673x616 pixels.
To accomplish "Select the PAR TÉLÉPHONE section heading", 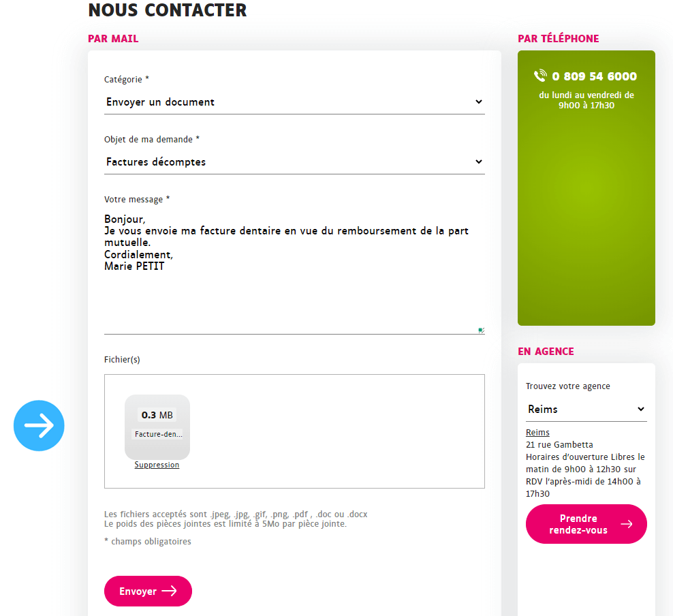I will point(559,39).
